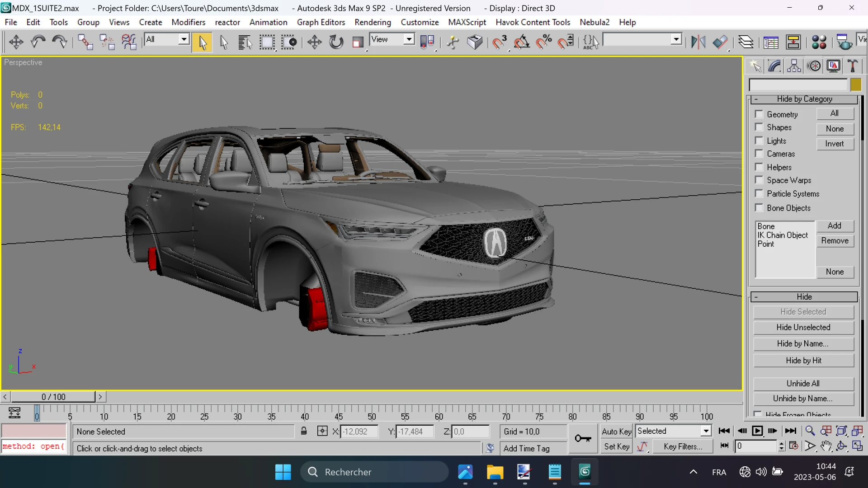868x488 pixels.
Task: Activate Select and Scale tool
Action: click(x=358, y=42)
